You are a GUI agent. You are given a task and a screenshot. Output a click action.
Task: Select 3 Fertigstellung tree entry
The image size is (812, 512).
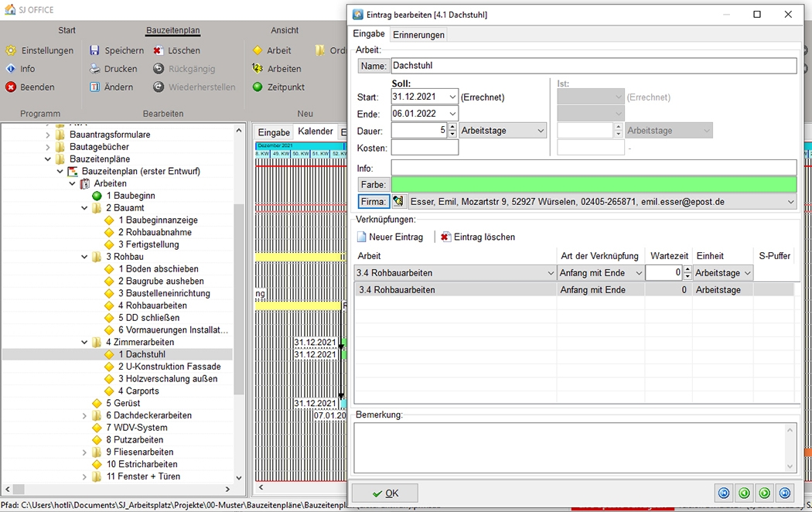148,244
